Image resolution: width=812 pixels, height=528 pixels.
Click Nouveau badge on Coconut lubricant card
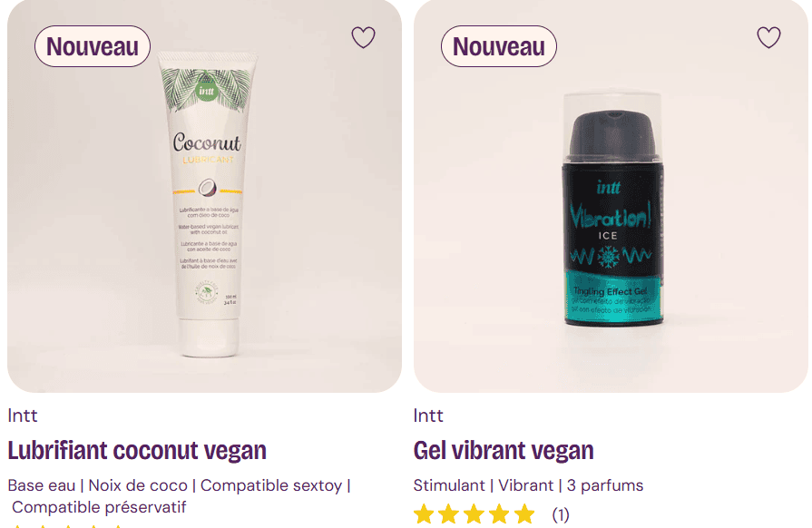[x=93, y=46]
